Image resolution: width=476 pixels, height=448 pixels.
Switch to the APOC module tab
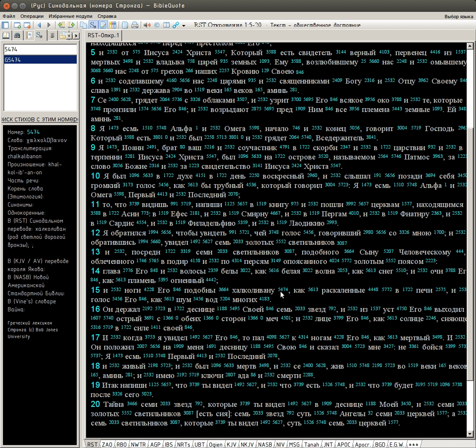coord(344,444)
